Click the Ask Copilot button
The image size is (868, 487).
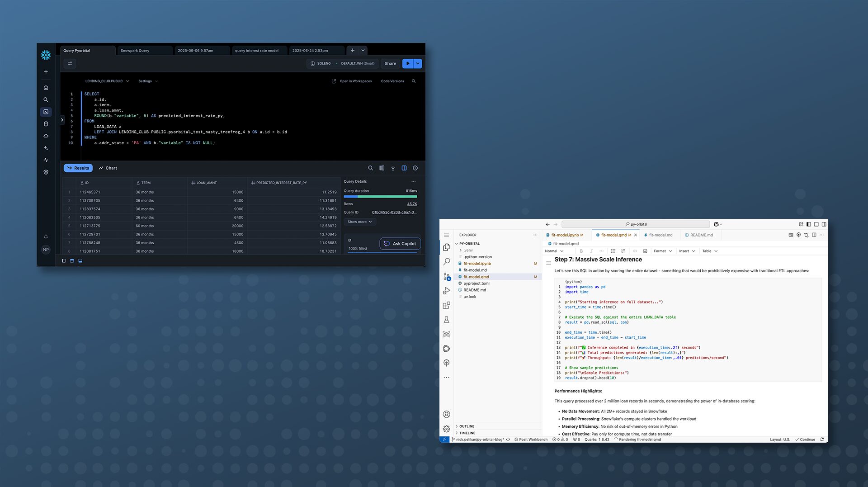pyautogui.click(x=400, y=244)
